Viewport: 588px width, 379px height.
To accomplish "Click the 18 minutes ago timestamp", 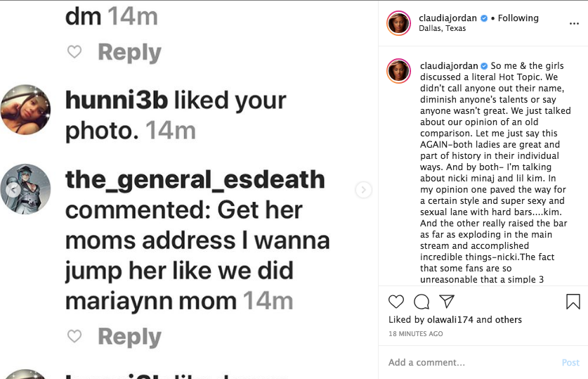I will pyautogui.click(x=416, y=333).
